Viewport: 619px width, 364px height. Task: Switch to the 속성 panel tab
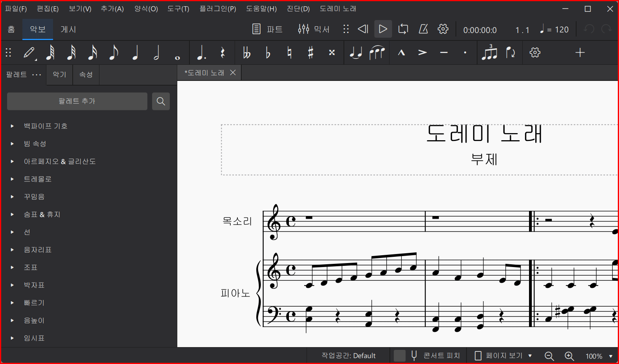(86, 75)
